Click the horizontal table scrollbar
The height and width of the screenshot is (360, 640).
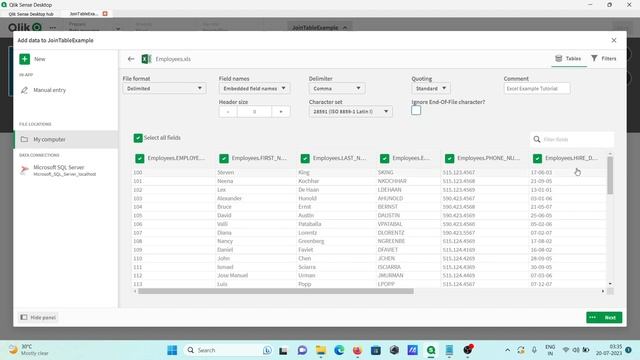(x=276, y=291)
